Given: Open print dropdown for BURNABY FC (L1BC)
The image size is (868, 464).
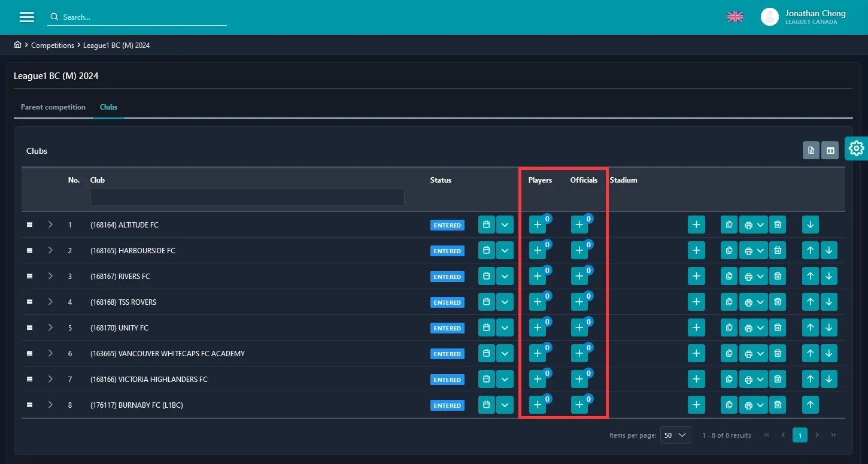Looking at the screenshot, I should [x=754, y=405].
